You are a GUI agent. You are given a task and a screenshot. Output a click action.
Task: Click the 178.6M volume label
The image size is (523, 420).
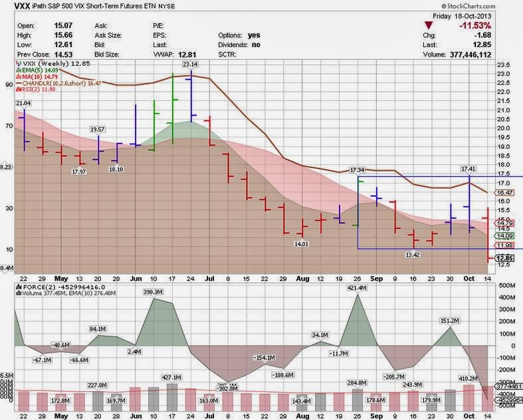[375, 399]
